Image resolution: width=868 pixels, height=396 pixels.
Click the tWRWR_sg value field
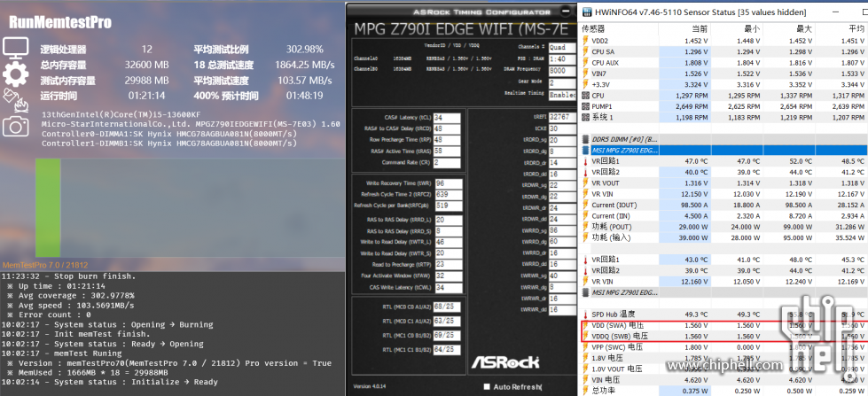click(x=562, y=276)
